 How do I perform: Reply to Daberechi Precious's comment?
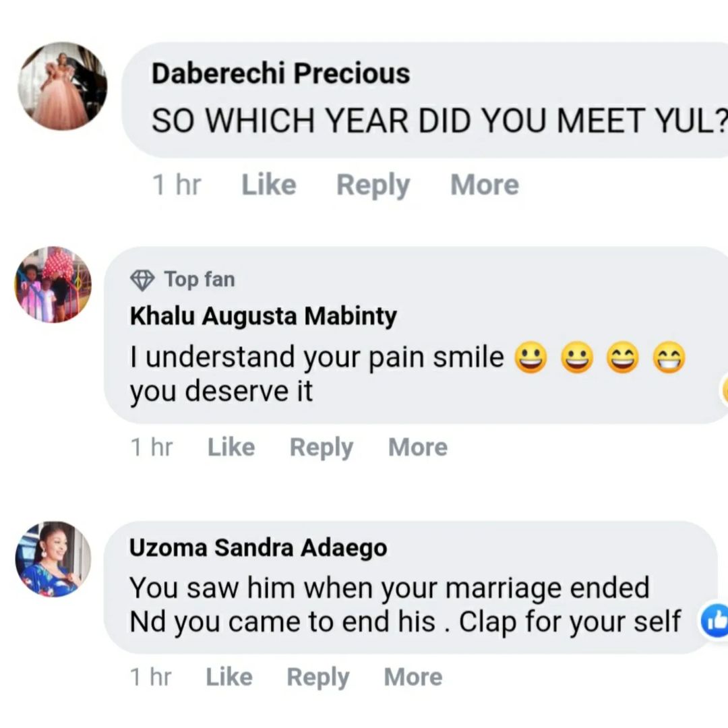coord(373,185)
